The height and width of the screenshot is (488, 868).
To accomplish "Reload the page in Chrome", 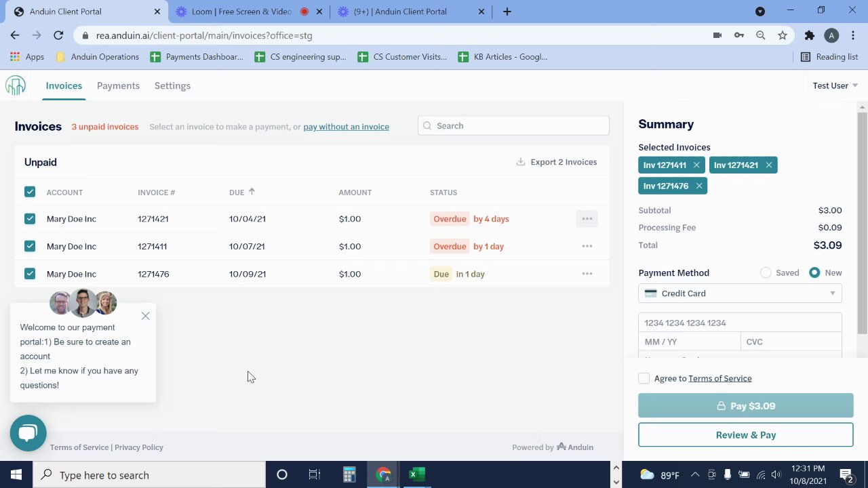I will click(58, 35).
